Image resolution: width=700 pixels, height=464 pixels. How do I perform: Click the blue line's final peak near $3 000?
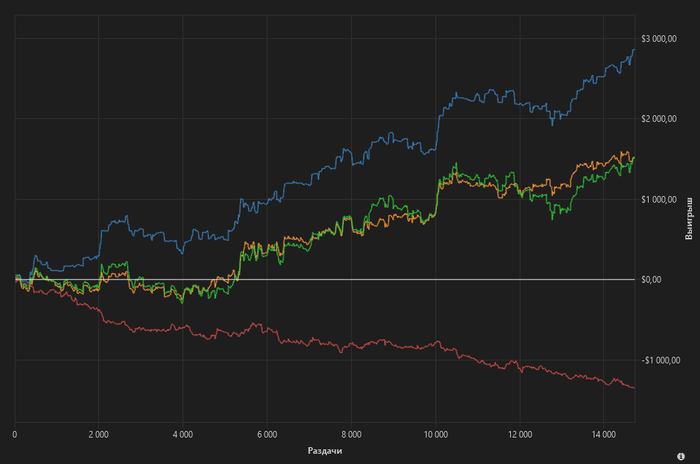pos(634,50)
